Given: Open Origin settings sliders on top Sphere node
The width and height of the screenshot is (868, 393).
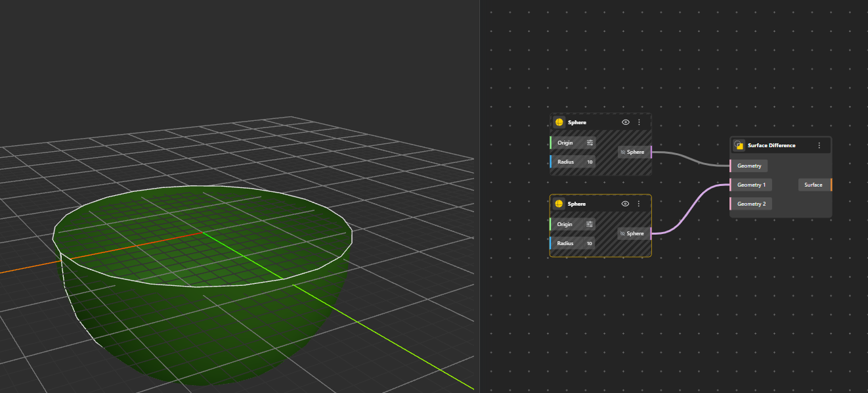Looking at the screenshot, I should click(590, 143).
